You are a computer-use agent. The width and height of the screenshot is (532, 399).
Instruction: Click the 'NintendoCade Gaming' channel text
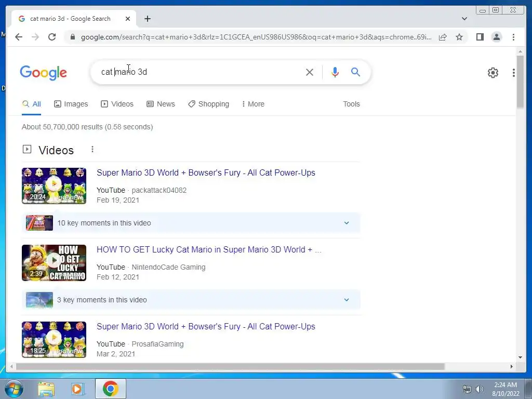(168, 267)
